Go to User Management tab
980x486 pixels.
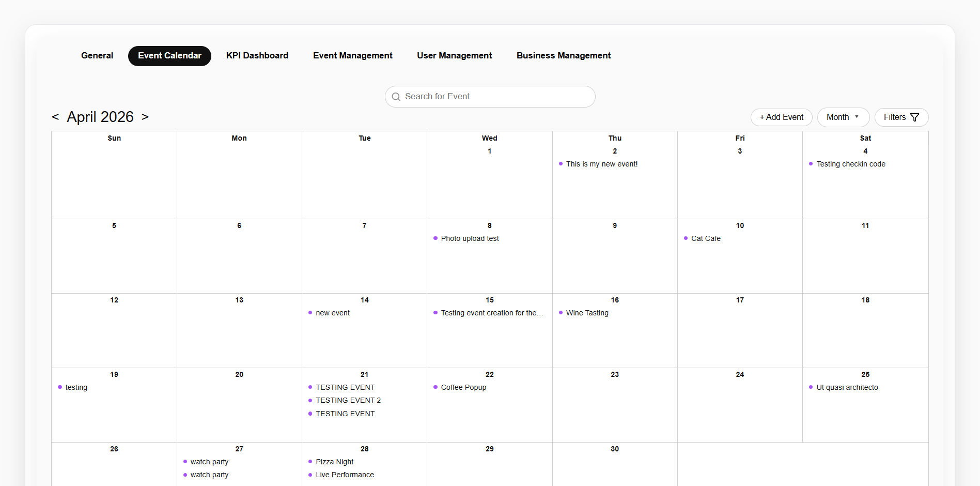pyautogui.click(x=455, y=56)
